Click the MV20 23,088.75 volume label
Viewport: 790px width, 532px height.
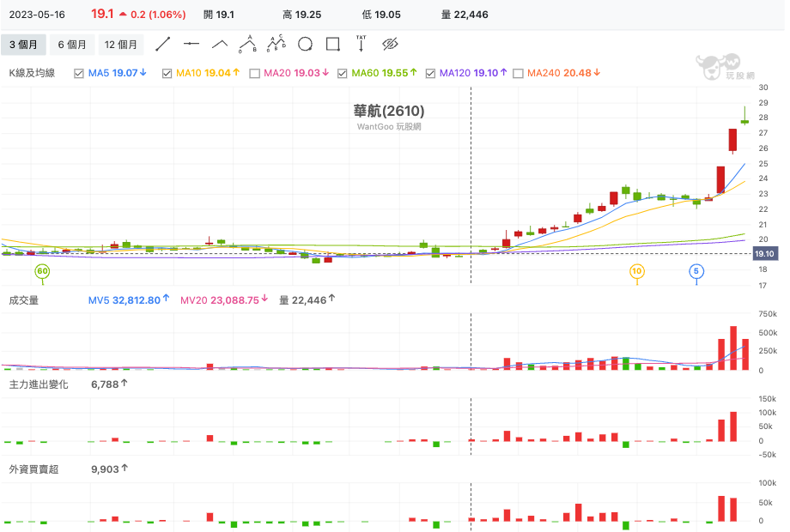click(224, 300)
